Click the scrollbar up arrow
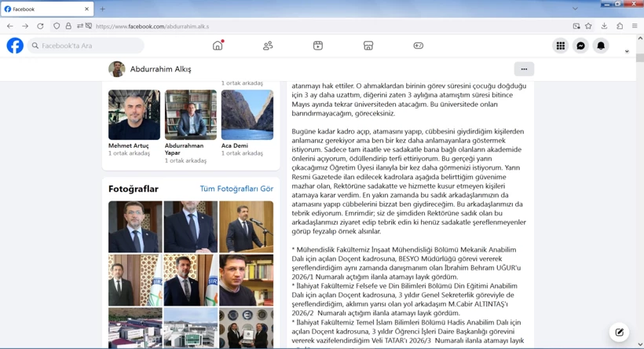 [640, 38]
